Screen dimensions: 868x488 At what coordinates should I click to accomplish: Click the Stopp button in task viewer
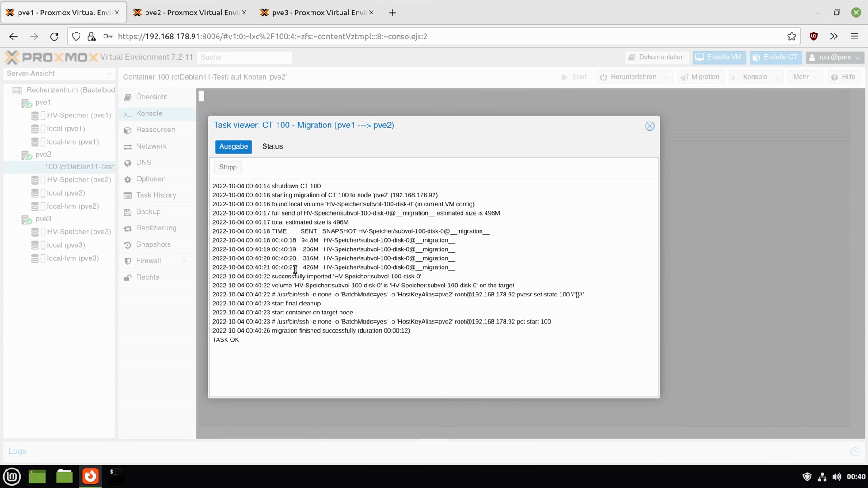tap(228, 167)
